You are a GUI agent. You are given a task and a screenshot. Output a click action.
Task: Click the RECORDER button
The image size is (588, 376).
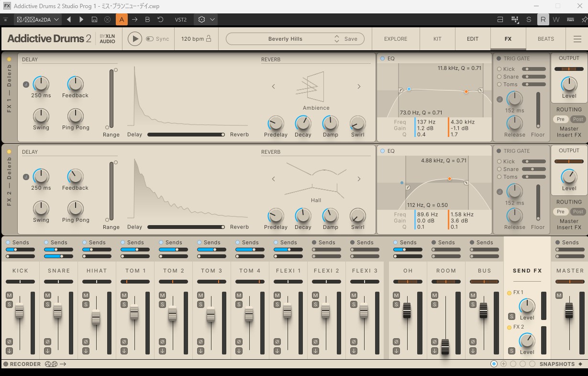(x=22, y=364)
